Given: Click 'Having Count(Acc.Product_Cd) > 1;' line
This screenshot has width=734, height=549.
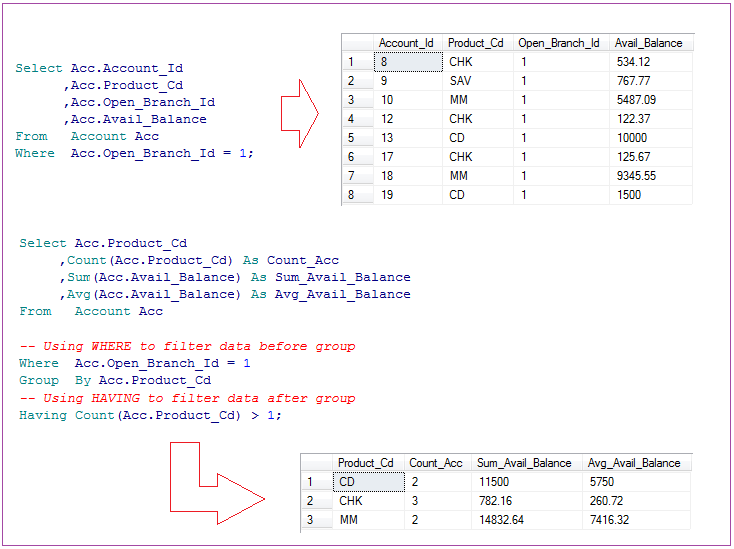Looking at the screenshot, I should pos(150,416).
